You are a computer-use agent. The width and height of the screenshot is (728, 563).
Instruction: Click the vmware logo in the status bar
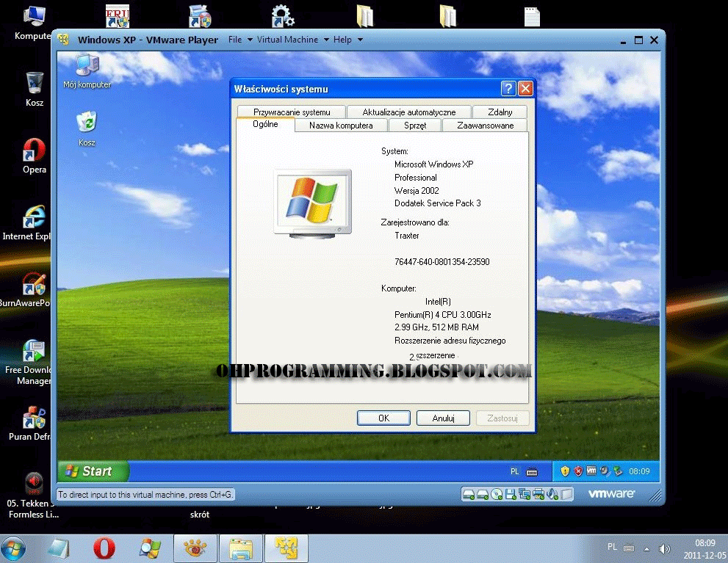pyautogui.click(x=611, y=494)
